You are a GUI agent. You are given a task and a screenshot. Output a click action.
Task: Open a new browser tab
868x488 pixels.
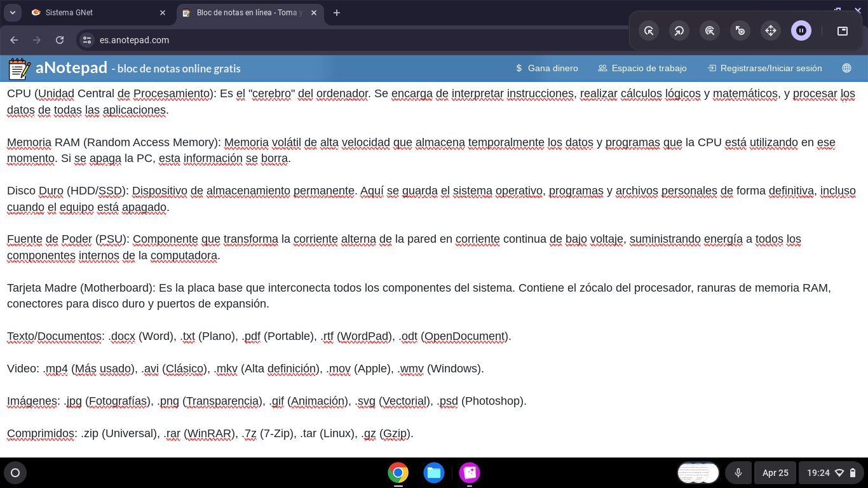coord(337,13)
